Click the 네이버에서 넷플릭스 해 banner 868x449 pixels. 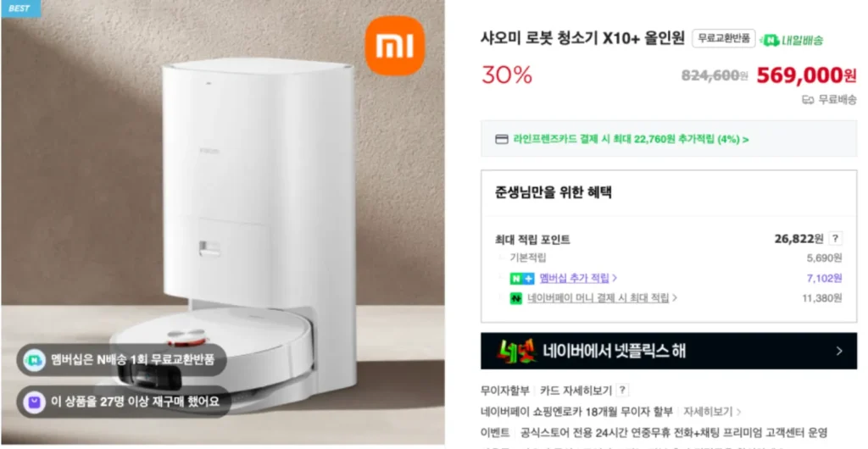[669, 351]
